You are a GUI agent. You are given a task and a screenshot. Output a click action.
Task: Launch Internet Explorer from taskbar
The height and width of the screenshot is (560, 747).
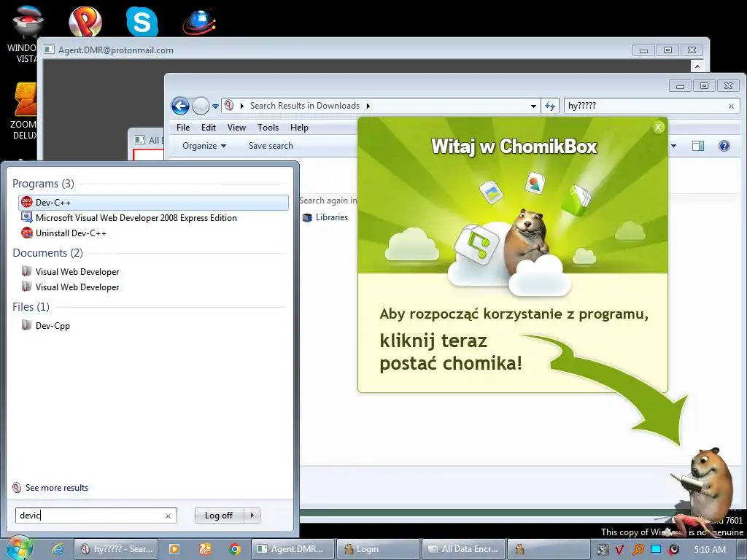58,549
